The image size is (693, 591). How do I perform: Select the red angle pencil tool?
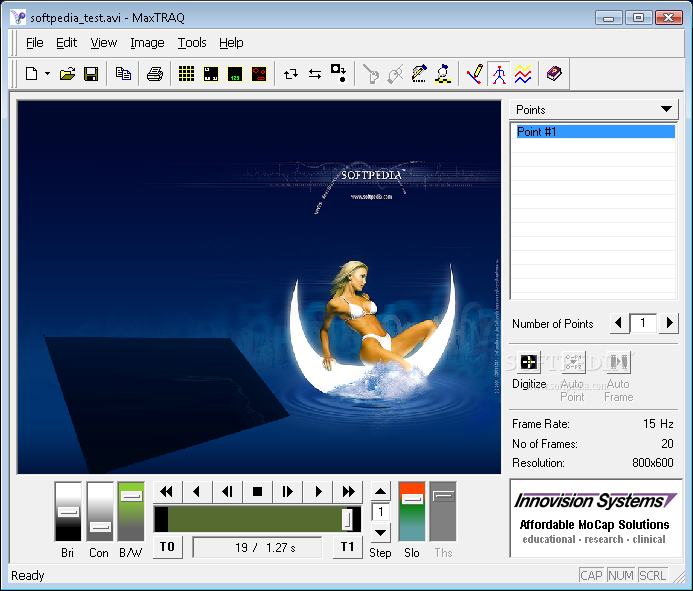pos(475,74)
